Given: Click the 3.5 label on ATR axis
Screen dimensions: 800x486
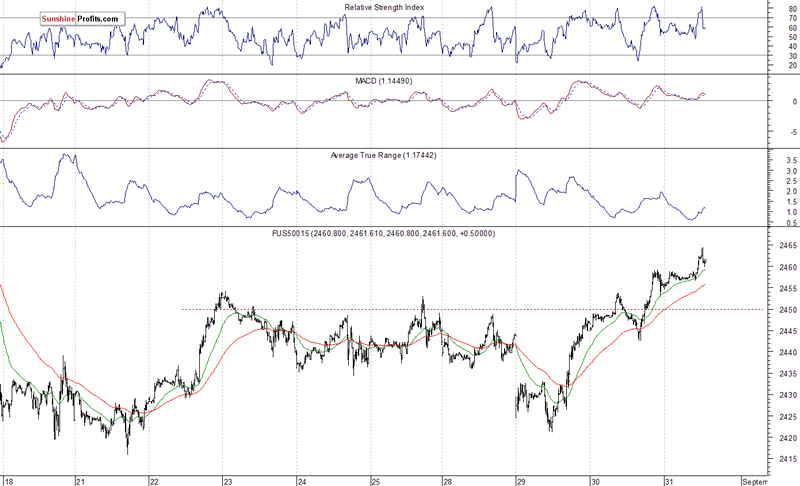Looking at the screenshot, I should (790, 160).
